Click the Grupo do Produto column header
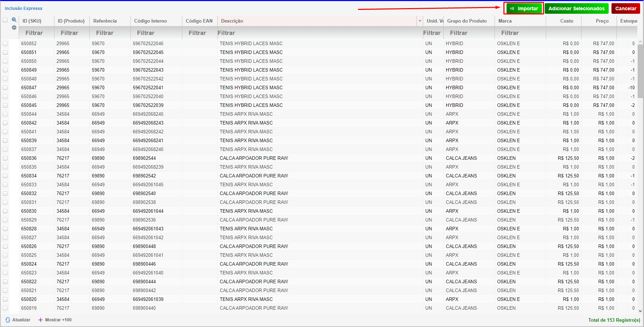Screen dimensions: 644x327 coord(467,21)
